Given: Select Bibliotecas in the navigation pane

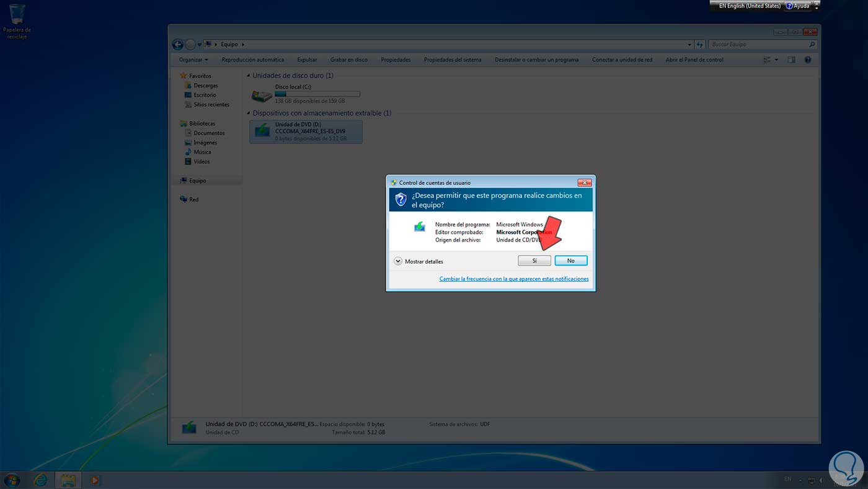Looking at the screenshot, I should (197, 123).
